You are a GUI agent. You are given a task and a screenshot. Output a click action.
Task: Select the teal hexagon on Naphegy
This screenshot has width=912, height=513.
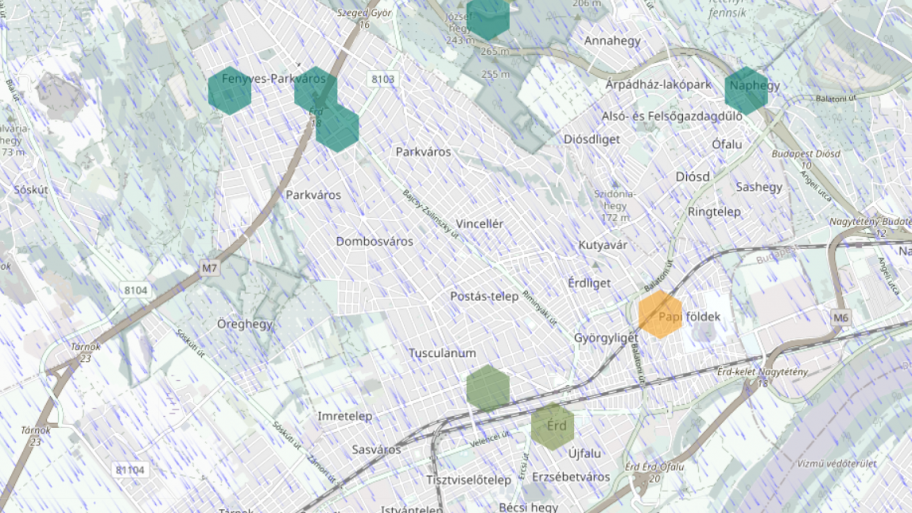point(746,89)
